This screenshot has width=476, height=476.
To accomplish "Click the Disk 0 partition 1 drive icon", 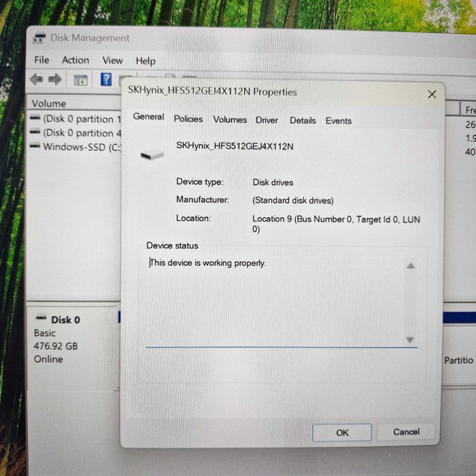I will point(35,118).
